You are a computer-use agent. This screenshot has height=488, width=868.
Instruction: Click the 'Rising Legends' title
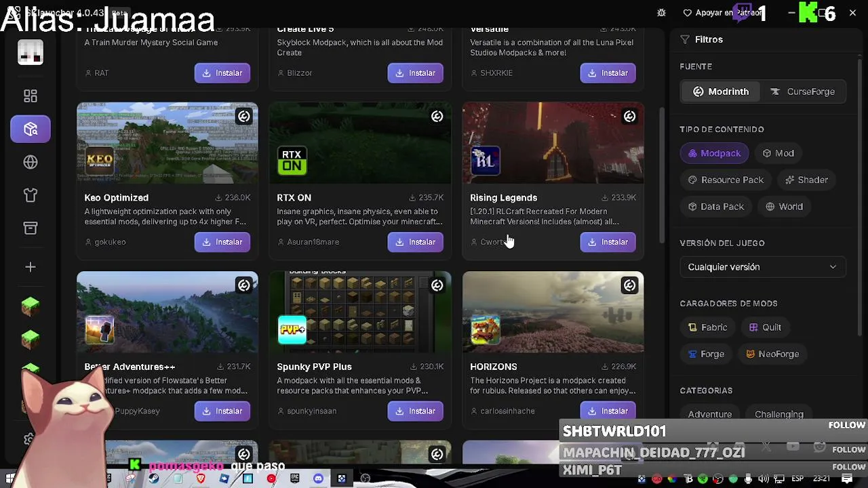click(x=503, y=197)
